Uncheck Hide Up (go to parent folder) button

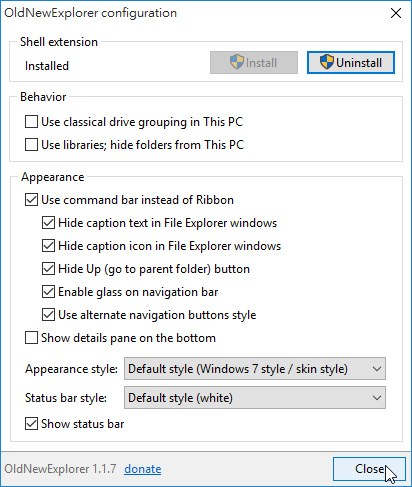(48, 269)
